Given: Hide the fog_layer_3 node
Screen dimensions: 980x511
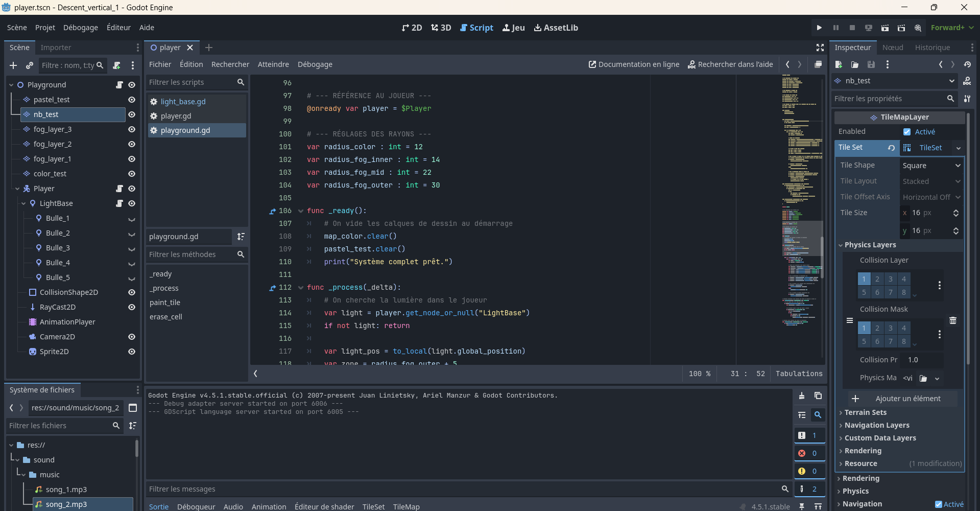Looking at the screenshot, I should click(x=132, y=129).
